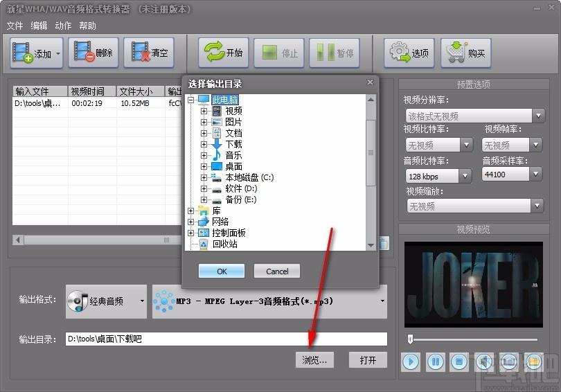Click the 打开 output folder button
Image resolution: width=561 pixels, height=392 pixels.
point(368,360)
